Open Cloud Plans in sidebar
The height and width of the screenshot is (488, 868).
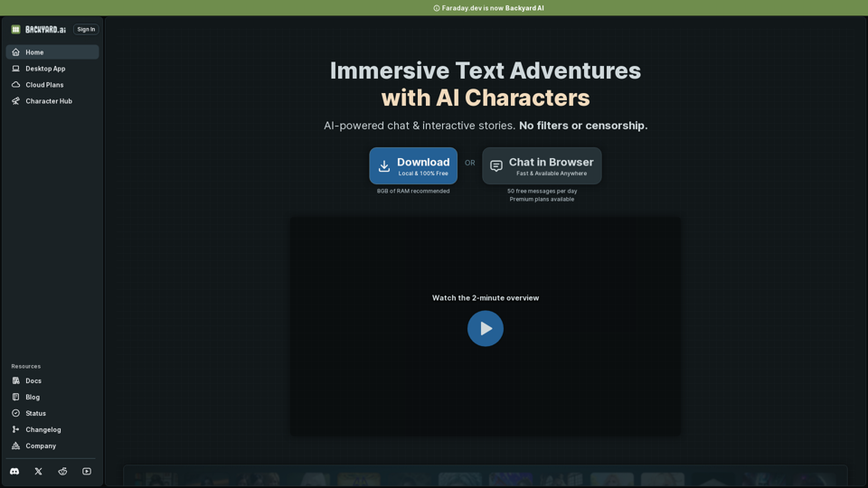(52, 85)
